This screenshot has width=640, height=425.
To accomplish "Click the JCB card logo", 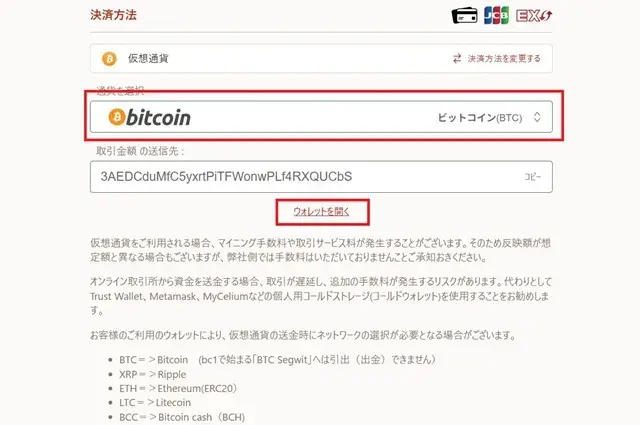I will pos(496,16).
